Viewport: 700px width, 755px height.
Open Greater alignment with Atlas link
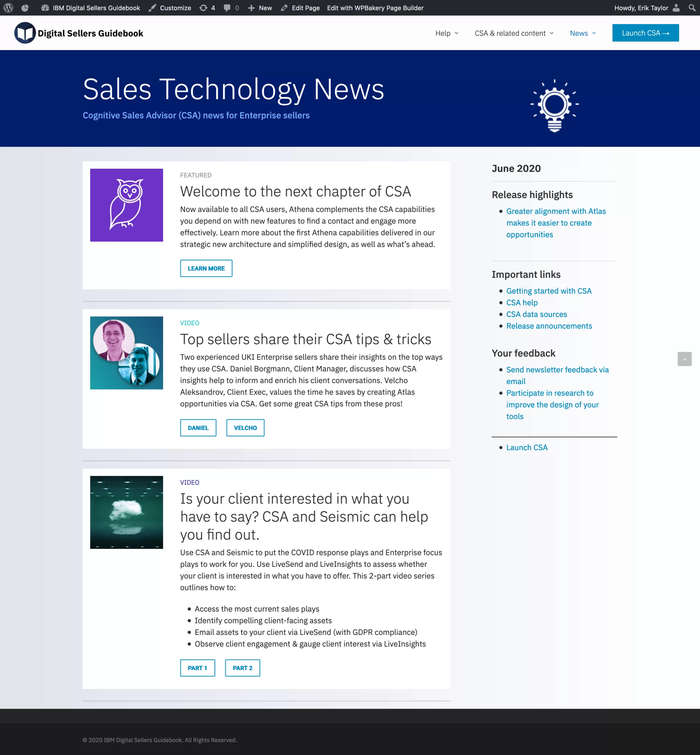pos(556,223)
